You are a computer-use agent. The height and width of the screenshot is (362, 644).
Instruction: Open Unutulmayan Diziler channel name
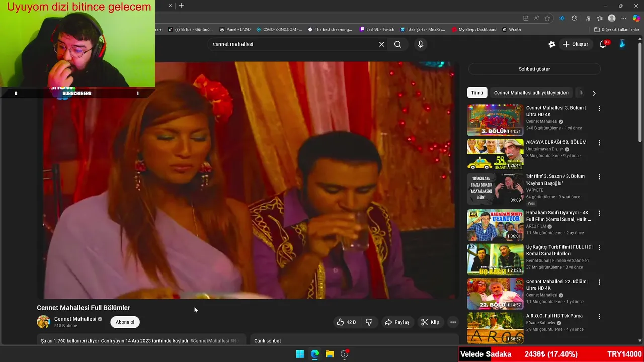[x=545, y=149]
